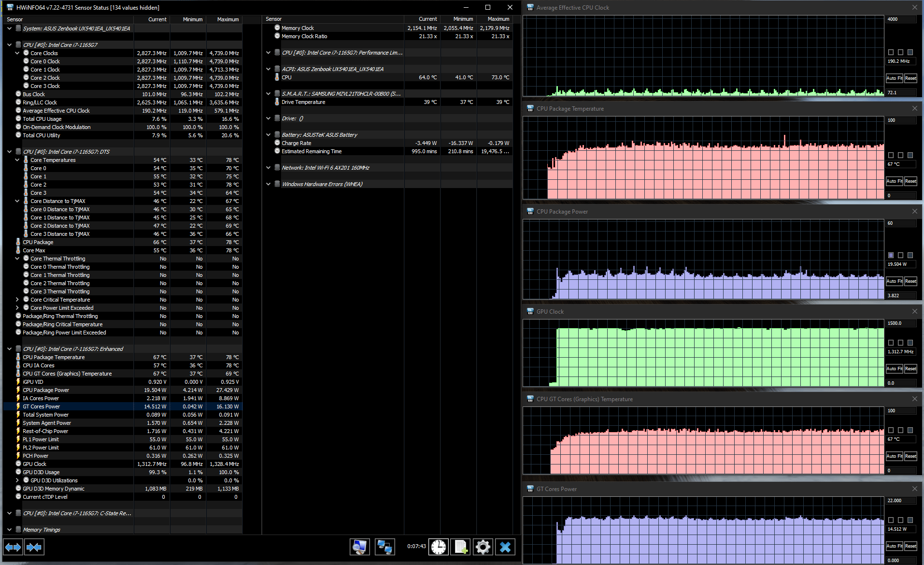This screenshot has width=924, height=565.
Task: Click the 4000 maximum value field
Action: (x=900, y=19)
